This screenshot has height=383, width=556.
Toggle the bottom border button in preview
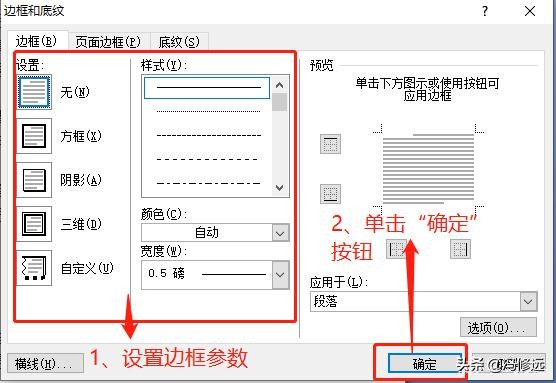pyautogui.click(x=330, y=194)
